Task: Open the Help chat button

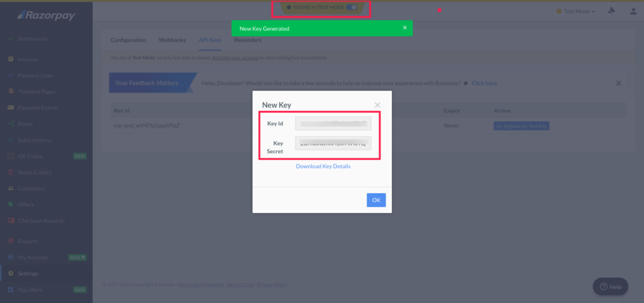Action: pyautogui.click(x=610, y=287)
